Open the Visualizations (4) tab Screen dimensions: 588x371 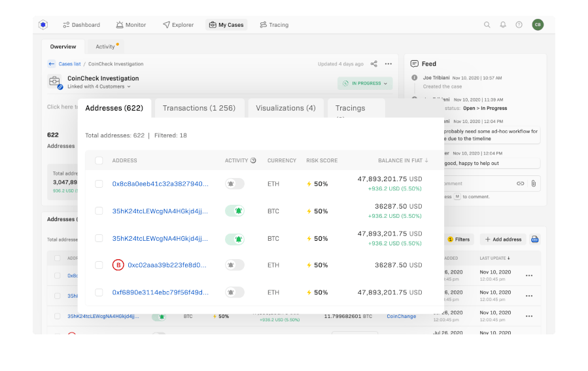pos(285,108)
